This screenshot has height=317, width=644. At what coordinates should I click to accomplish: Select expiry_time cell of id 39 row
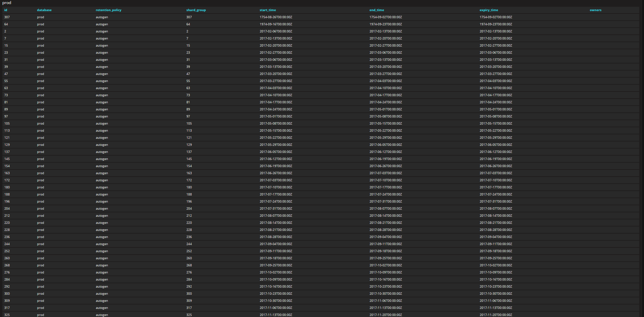496,67
